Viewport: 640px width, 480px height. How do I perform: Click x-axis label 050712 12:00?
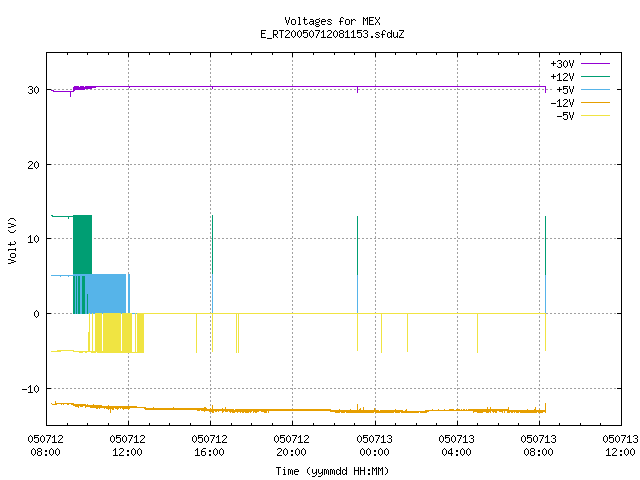(x=127, y=446)
